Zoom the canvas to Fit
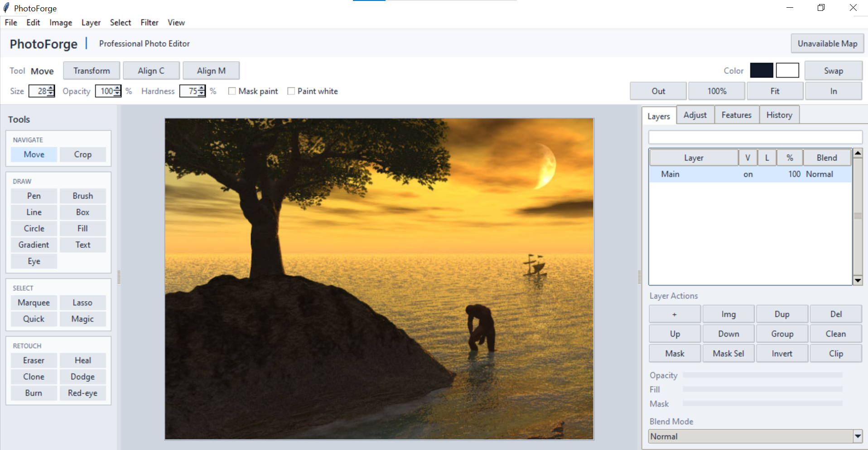 [x=775, y=91]
